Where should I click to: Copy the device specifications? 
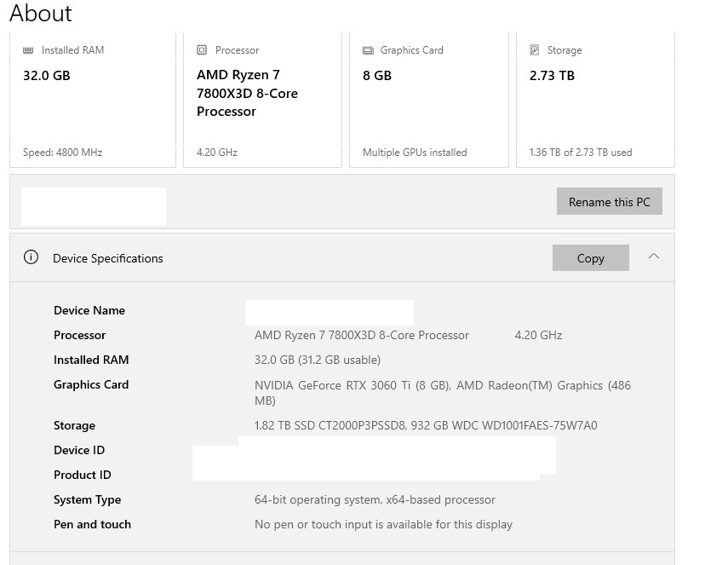coord(591,258)
